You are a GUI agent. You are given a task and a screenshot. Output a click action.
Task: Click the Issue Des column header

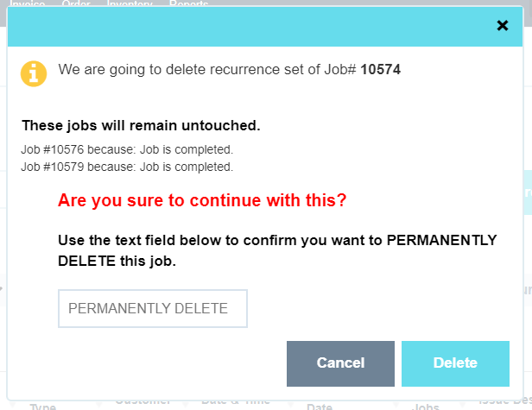click(x=504, y=401)
